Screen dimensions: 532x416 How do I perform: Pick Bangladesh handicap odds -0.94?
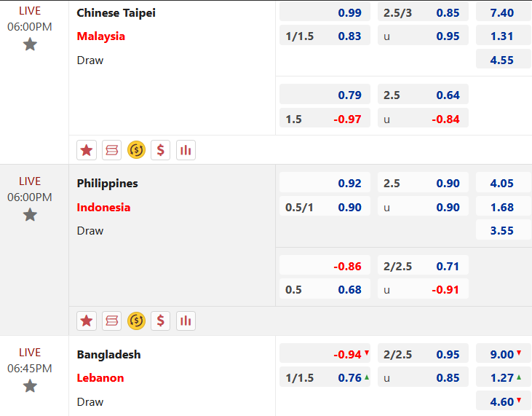[x=325, y=354]
